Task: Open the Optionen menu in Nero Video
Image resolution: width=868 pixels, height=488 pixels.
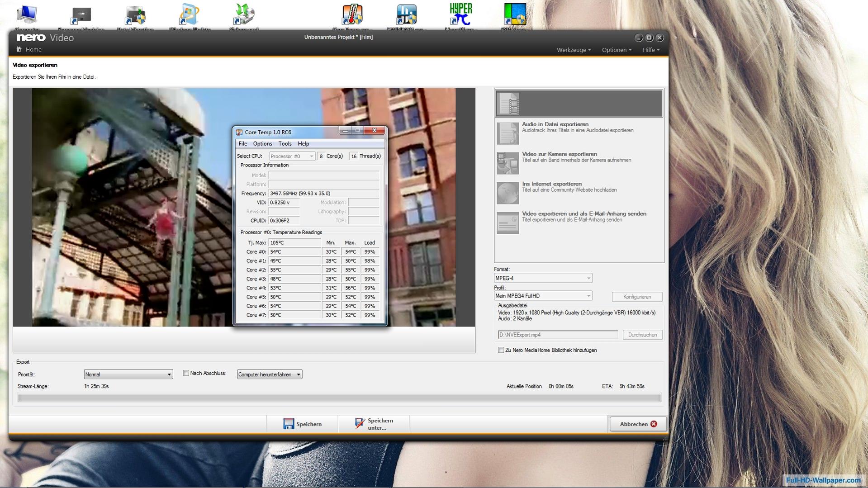Action: [617, 50]
